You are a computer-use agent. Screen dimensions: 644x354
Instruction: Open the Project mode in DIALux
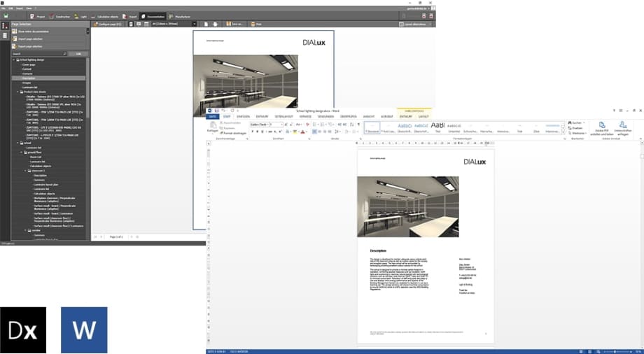click(x=38, y=15)
